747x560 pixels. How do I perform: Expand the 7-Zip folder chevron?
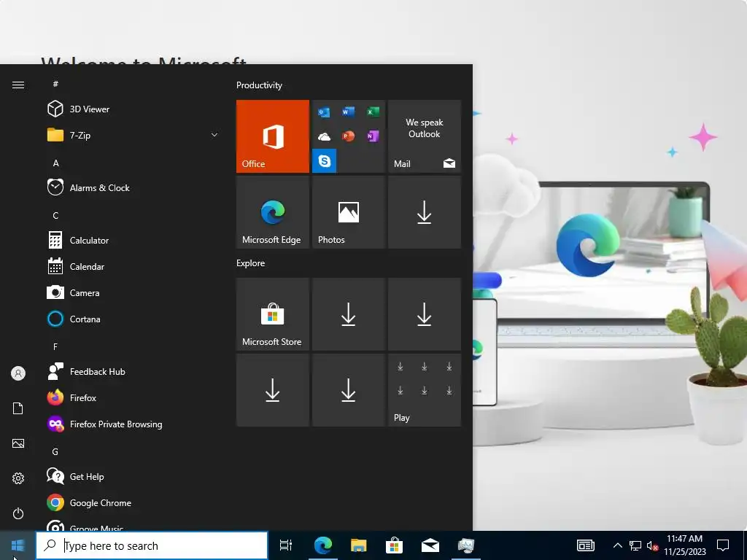pyautogui.click(x=214, y=135)
